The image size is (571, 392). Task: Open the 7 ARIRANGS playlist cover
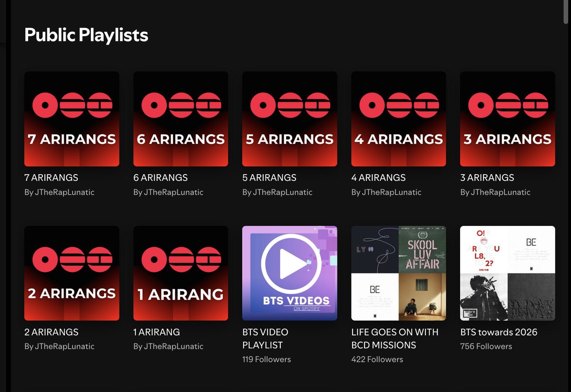[72, 119]
